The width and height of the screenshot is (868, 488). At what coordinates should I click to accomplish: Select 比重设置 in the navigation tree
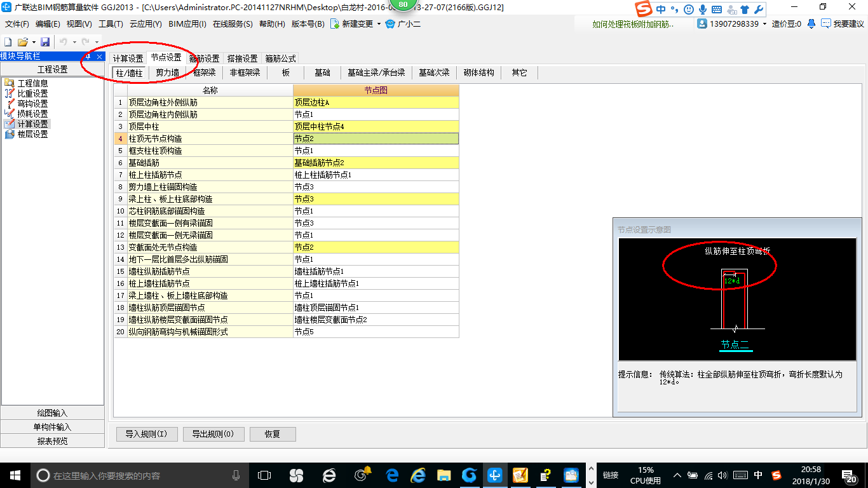coord(32,93)
